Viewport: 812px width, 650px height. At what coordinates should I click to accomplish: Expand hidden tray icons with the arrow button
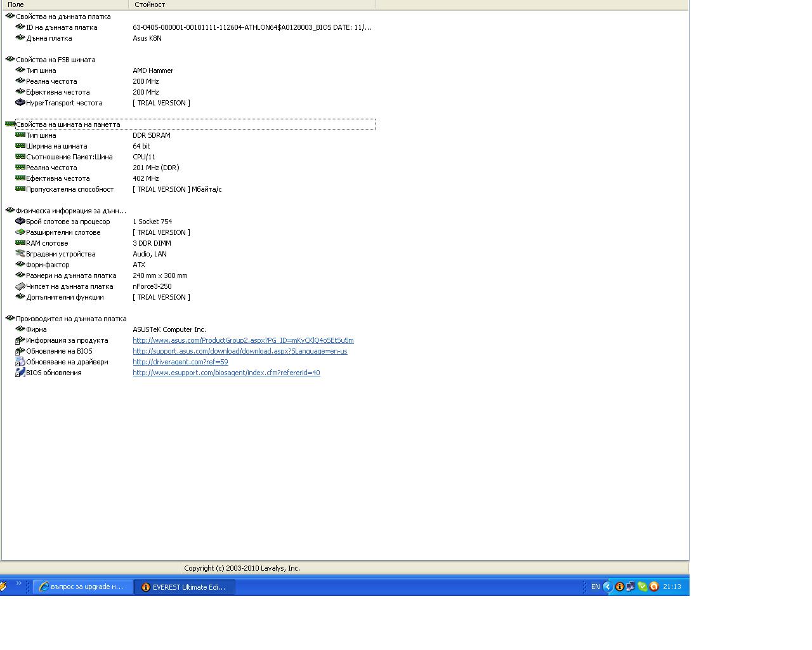coord(607,587)
